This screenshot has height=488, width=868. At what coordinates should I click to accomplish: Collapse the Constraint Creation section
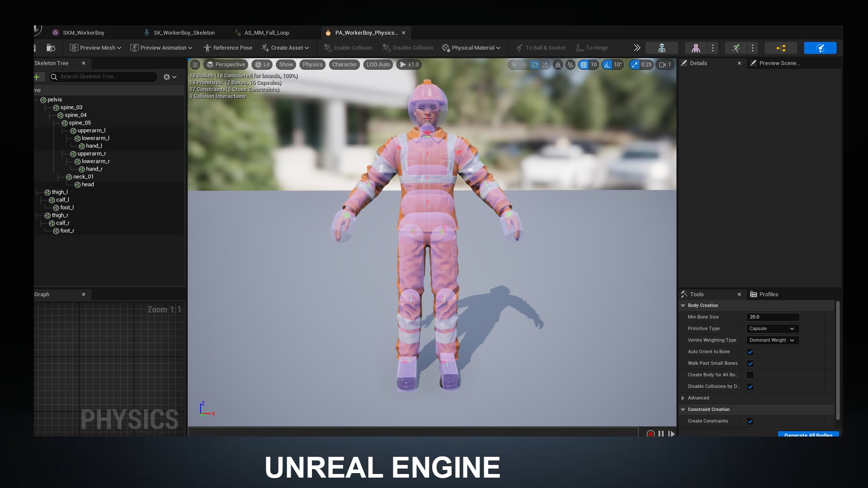click(x=683, y=409)
